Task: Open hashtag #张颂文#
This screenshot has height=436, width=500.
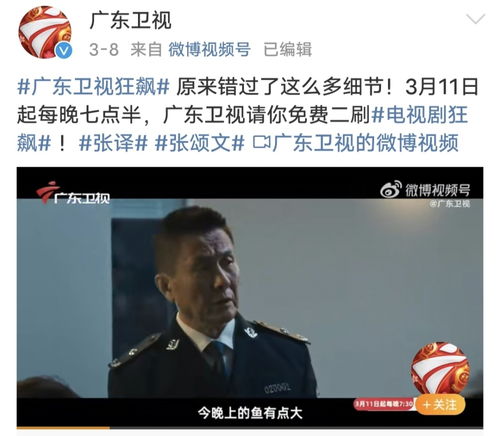Action: [200, 143]
